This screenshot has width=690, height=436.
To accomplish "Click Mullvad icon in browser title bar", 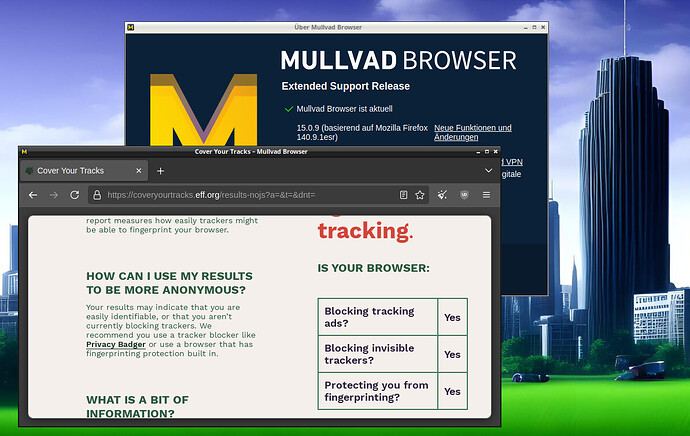I will 24,151.
